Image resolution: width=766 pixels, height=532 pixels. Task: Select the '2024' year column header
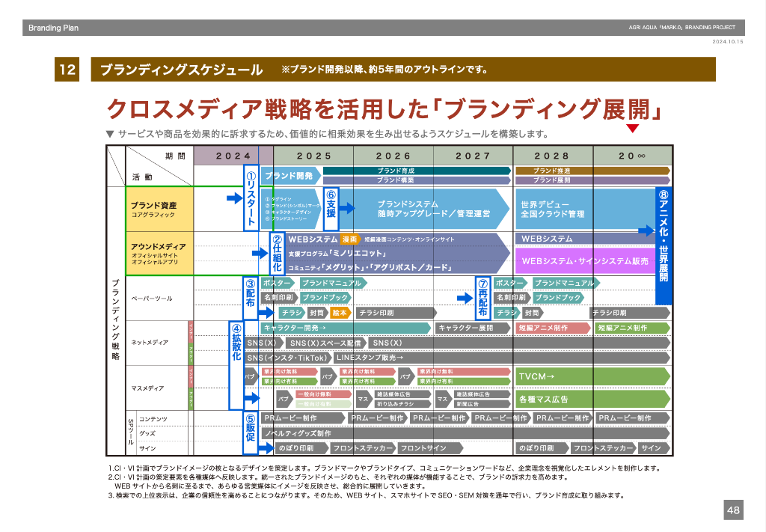pyautogui.click(x=233, y=156)
